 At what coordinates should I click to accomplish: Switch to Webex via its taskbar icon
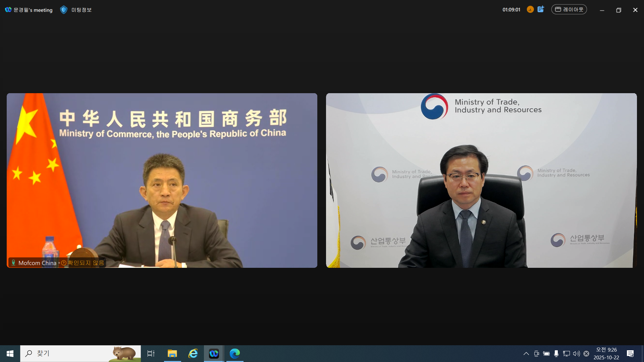(214, 354)
